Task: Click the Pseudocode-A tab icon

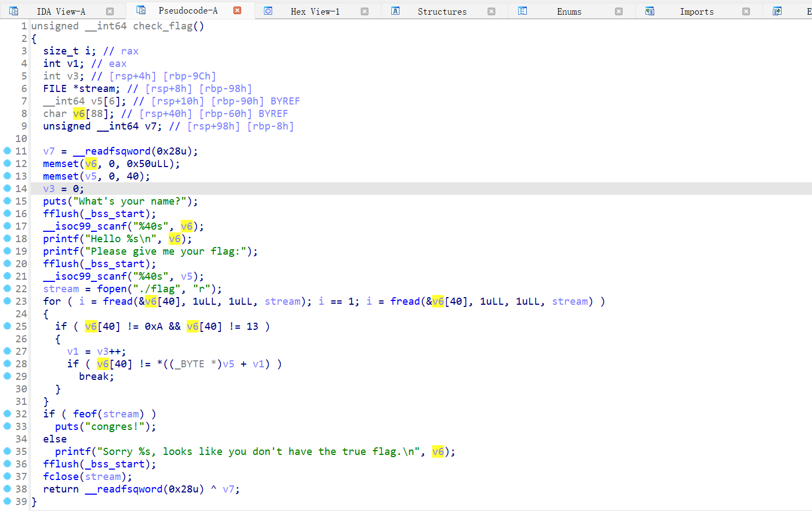Action: point(141,10)
